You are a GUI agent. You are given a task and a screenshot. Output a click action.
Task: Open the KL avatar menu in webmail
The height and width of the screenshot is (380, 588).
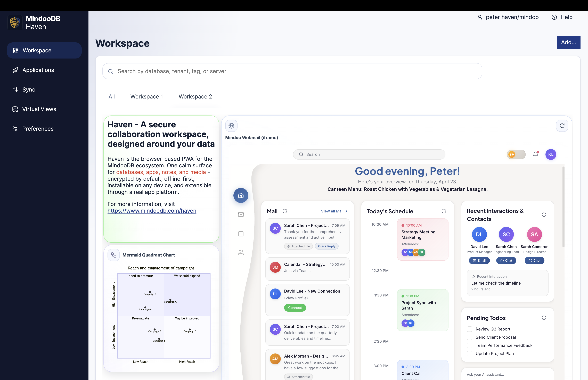[x=551, y=154]
